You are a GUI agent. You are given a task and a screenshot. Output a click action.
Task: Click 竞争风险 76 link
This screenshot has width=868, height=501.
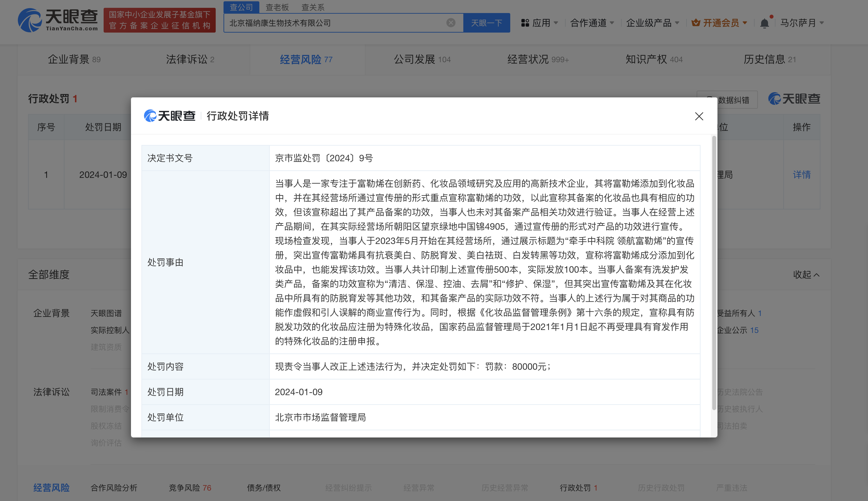click(x=190, y=488)
